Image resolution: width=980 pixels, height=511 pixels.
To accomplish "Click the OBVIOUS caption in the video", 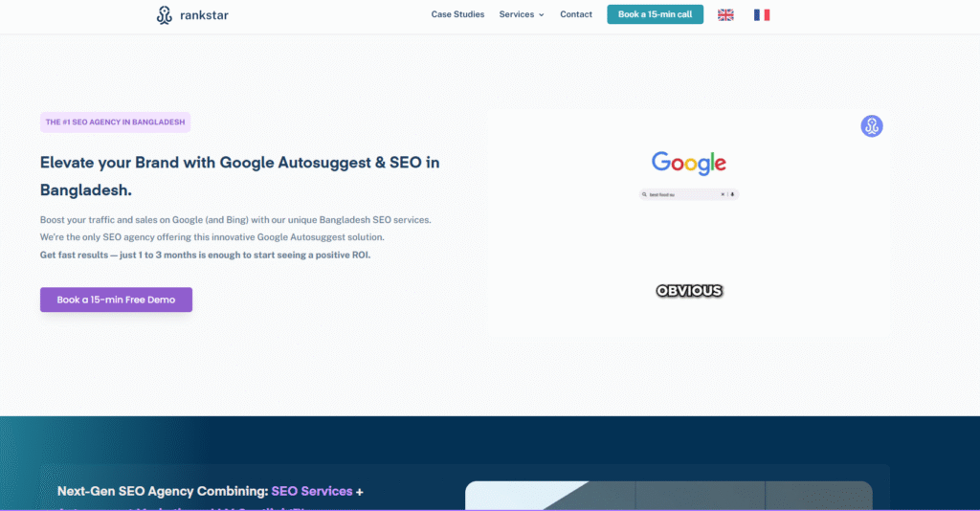I will pos(689,291).
